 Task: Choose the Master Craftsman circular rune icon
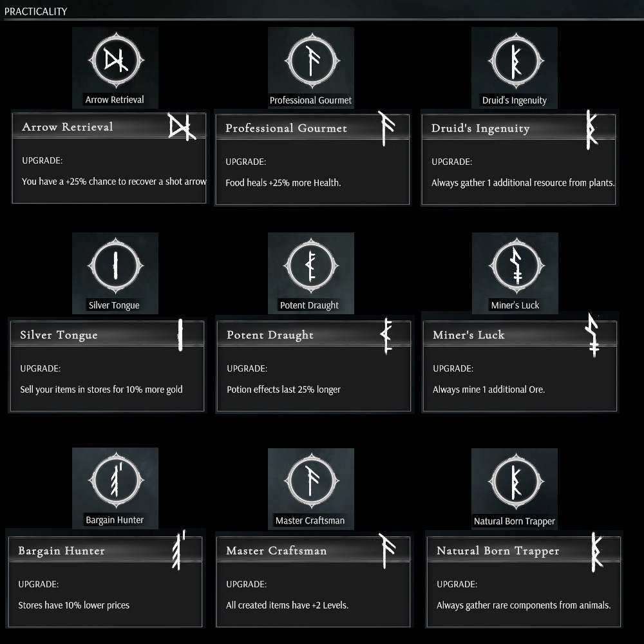pyautogui.click(x=311, y=480)
